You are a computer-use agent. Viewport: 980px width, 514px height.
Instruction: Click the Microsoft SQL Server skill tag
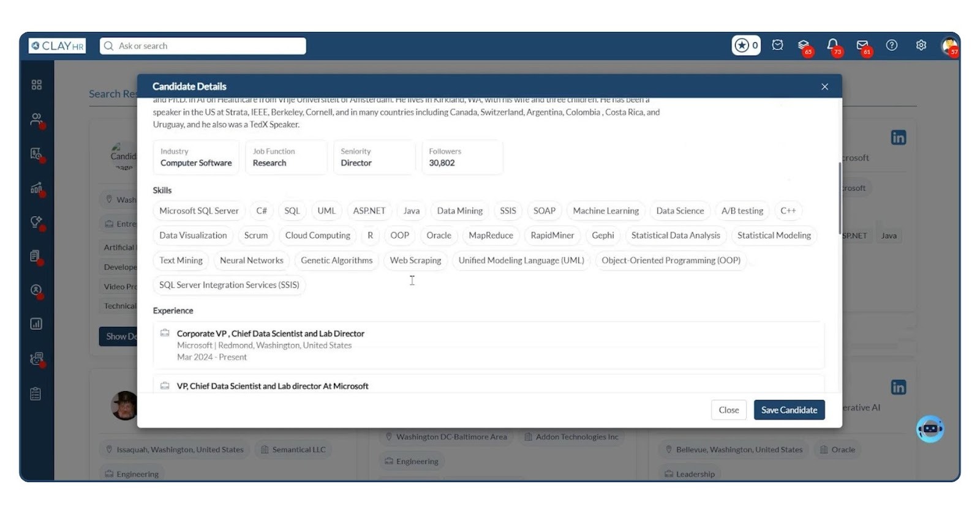(199, 210)
